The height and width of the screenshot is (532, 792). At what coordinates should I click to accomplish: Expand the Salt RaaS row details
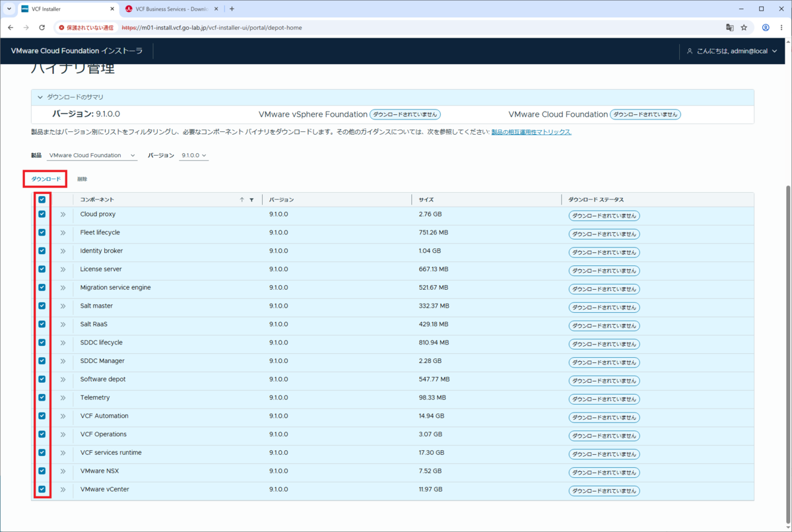(63, 324)
